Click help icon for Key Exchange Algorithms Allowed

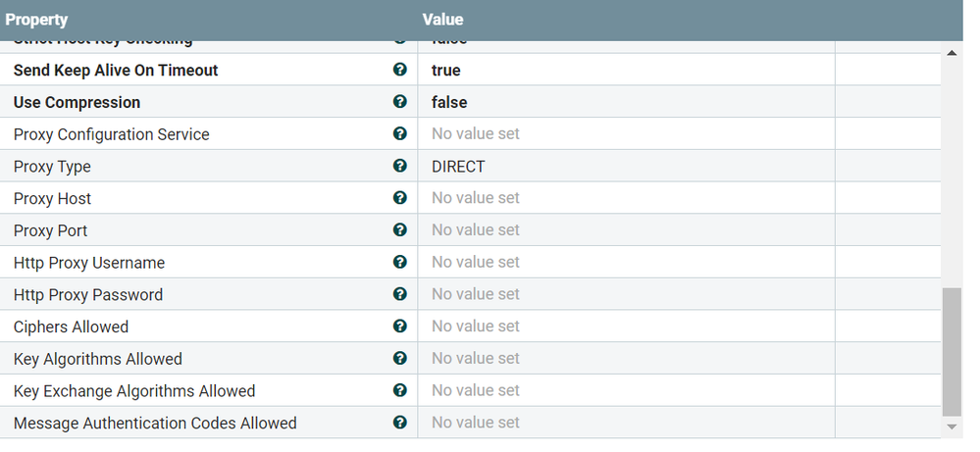(400, 389)
